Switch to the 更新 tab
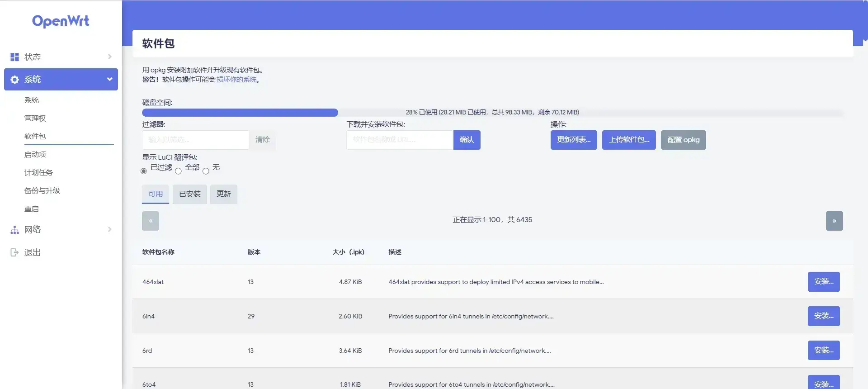 (x=223, y=194)
